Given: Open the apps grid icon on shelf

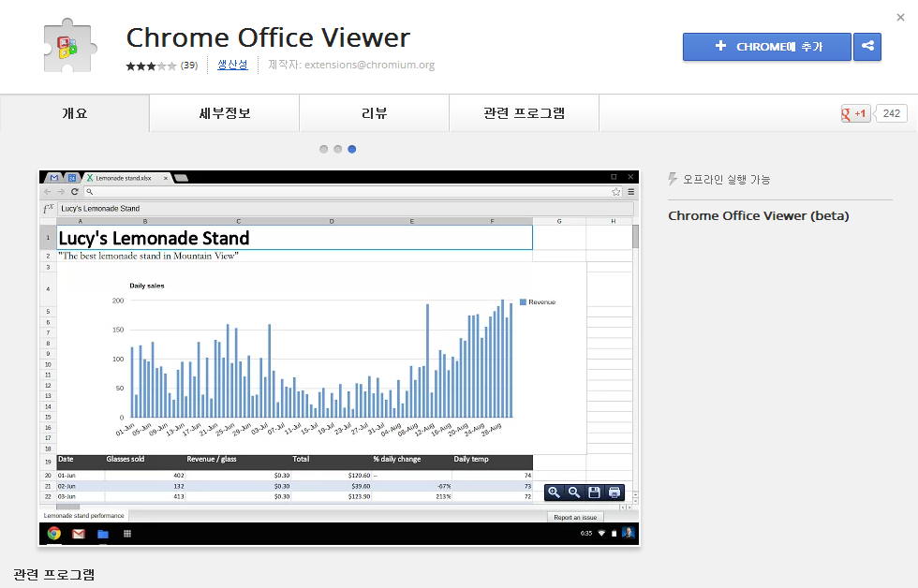Looking at the screenshot, I should [x=127, y=534].
